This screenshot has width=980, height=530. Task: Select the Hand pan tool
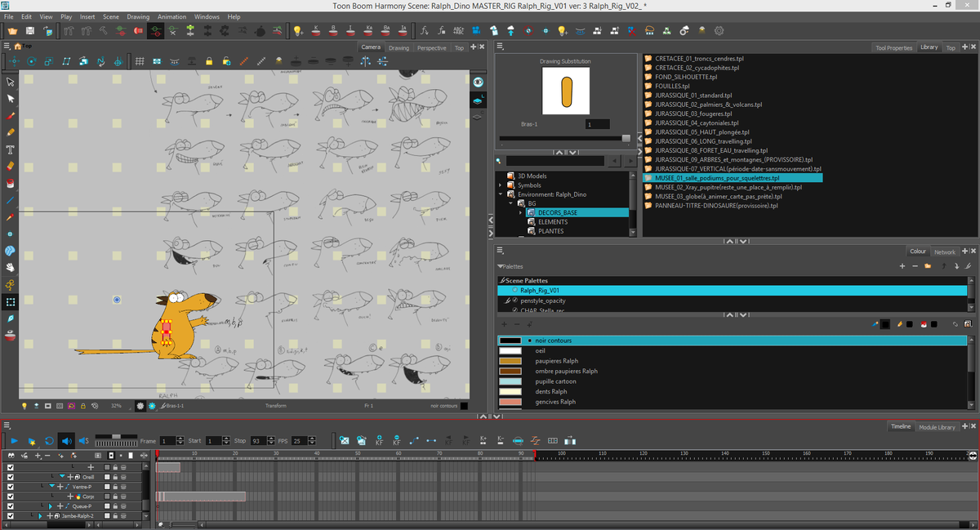11,267
